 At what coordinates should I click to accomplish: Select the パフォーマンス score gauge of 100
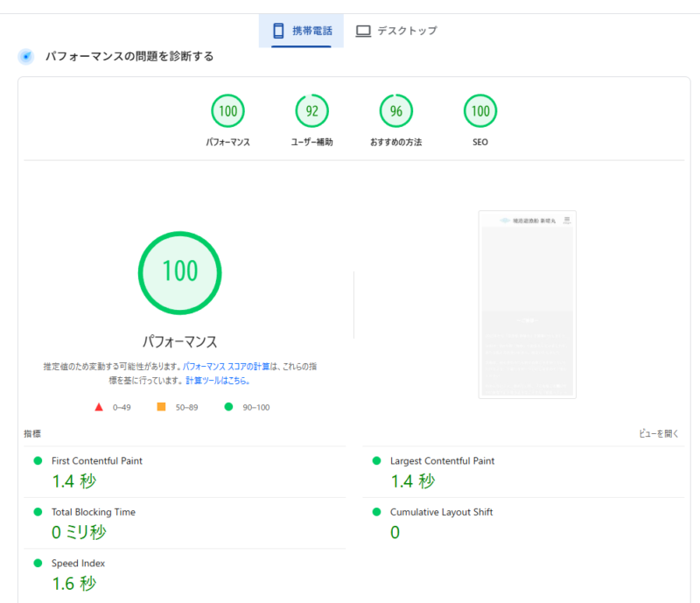[x=227, y=111]
